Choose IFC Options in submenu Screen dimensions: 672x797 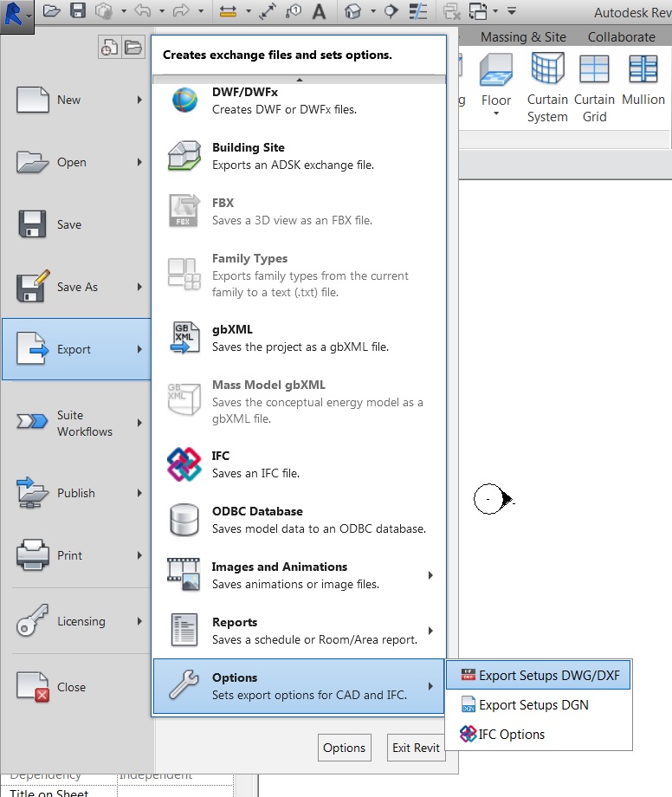coord(538,735)
